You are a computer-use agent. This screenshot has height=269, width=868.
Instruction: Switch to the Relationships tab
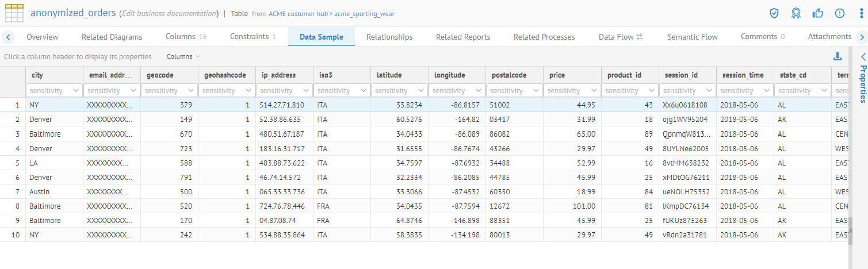pos(389,37)
